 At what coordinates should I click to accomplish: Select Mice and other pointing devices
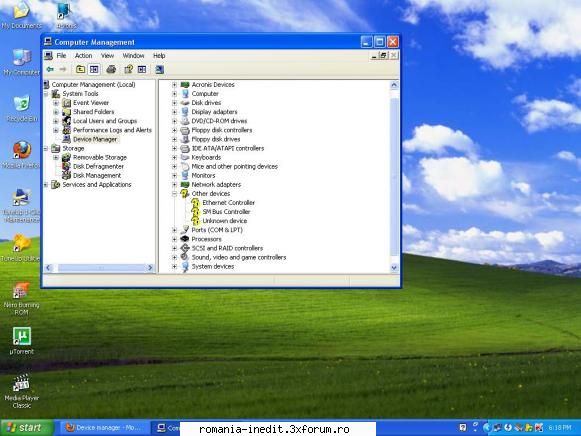coord(235,166)
